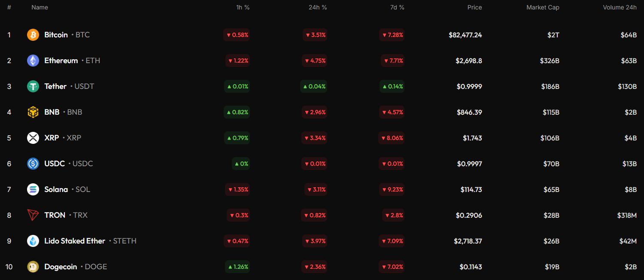Click the BNB logo icon
Image resolution: width=644 pixels, height=280 pixels.
33,112
